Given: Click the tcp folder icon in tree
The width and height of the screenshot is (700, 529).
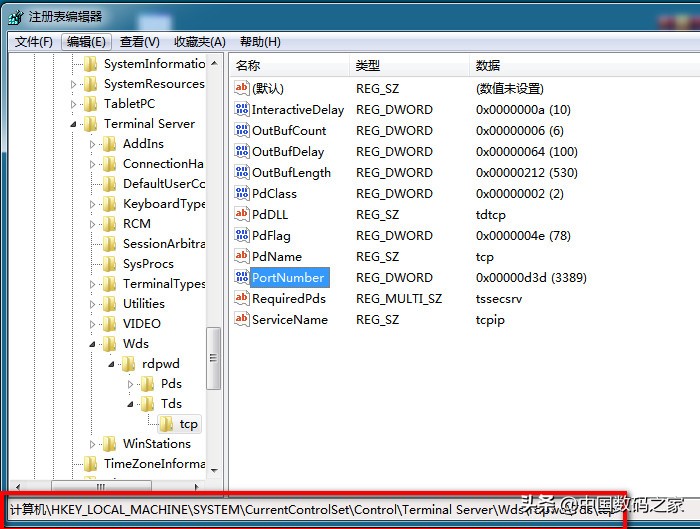Looking at the screenshot, I should click(167, 424).
